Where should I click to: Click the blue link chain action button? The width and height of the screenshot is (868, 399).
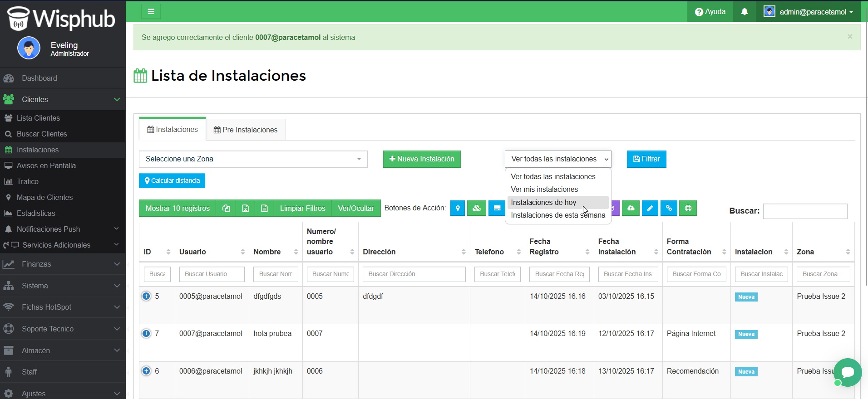pyautogui.click(x=669, y=208)
